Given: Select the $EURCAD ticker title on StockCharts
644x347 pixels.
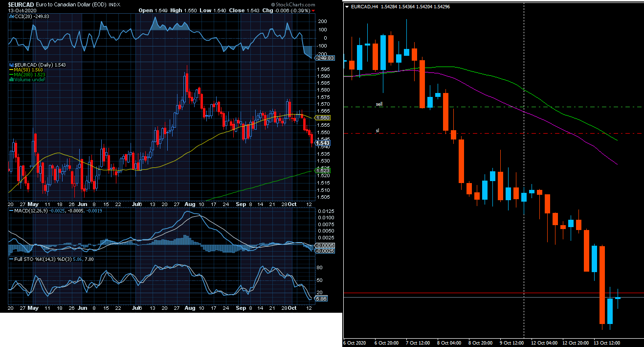Looking at the screenshot, I should 21,4.
